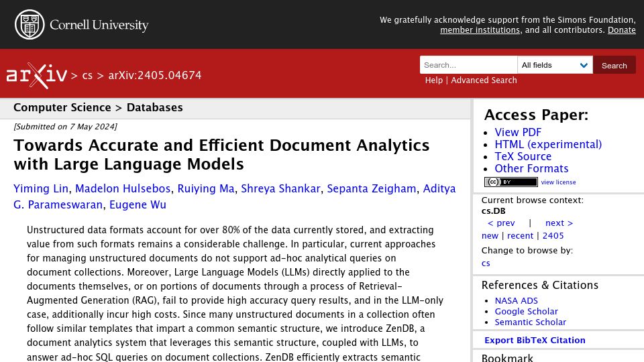644x362 pixels.
Task: Click the Donate link
Action: click(x=621, y=30)
